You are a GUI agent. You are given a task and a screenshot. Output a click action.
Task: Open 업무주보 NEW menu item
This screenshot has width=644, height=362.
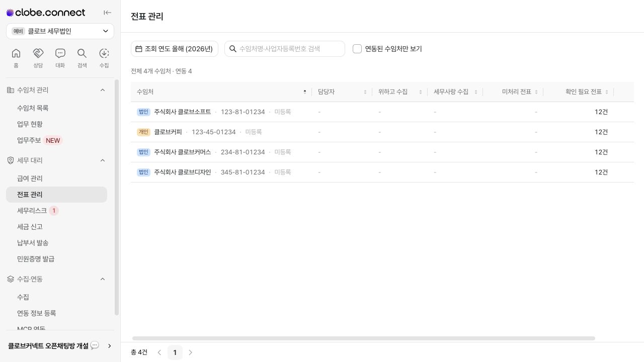(56, 140)
